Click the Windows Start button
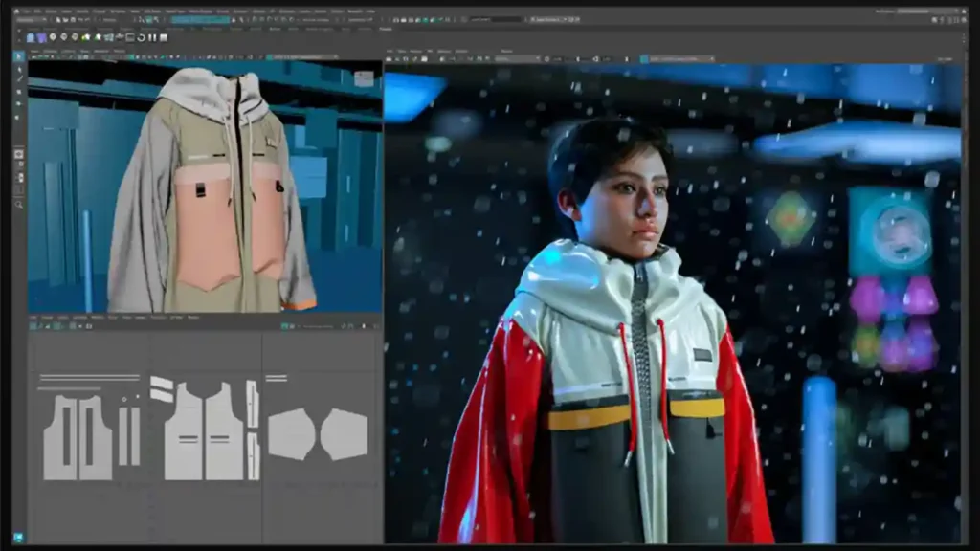The width and height of the screenshot is (980, 551). (19, 537)
